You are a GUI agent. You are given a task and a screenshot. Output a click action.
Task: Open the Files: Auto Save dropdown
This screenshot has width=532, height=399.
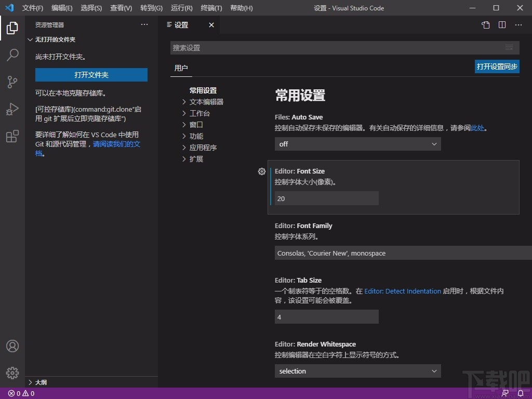tap(357, 144)
